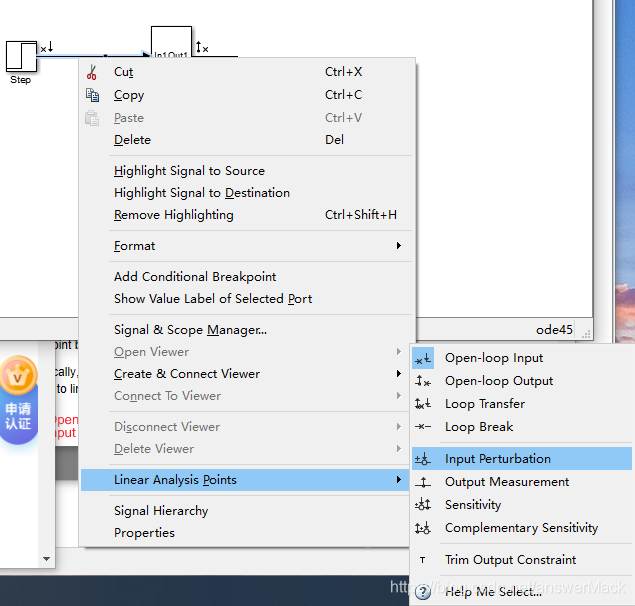635x606 pixels.
Task: Click the orange crown certification badge
Action: click(x=18, y=376)
